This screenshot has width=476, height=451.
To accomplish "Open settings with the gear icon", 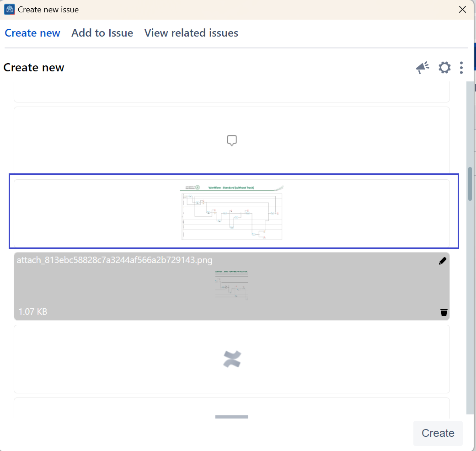I will pos(444,68).
